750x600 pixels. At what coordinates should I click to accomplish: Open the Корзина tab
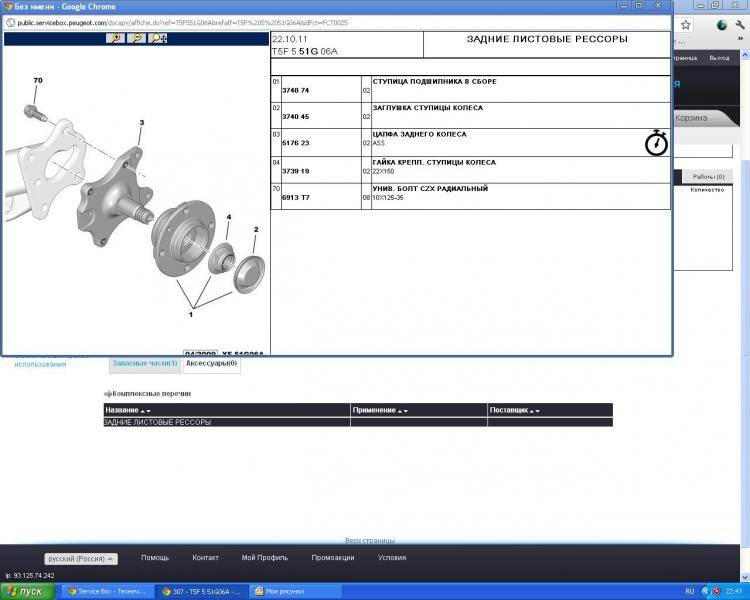tap(691, 118)
